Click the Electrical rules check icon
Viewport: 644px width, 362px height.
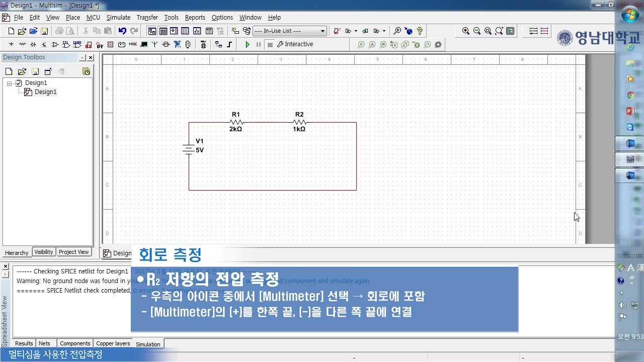pyautogui.click(x=337, y=31)
